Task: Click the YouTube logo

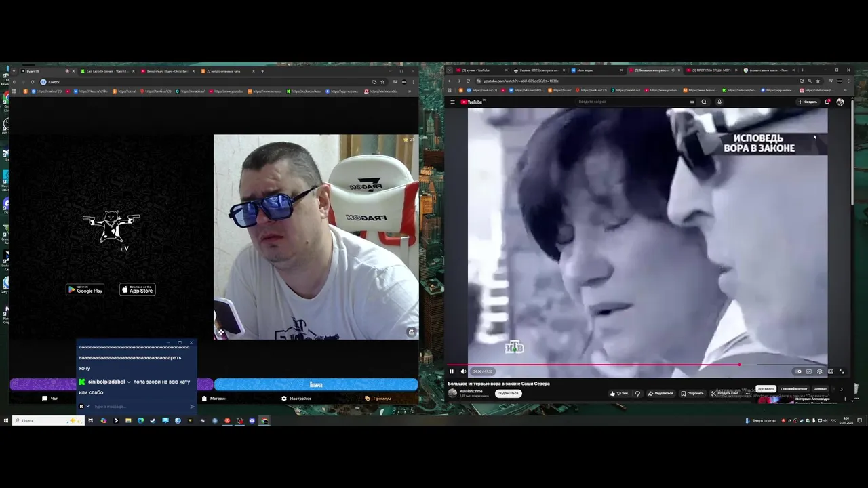Action: point(472,102)
